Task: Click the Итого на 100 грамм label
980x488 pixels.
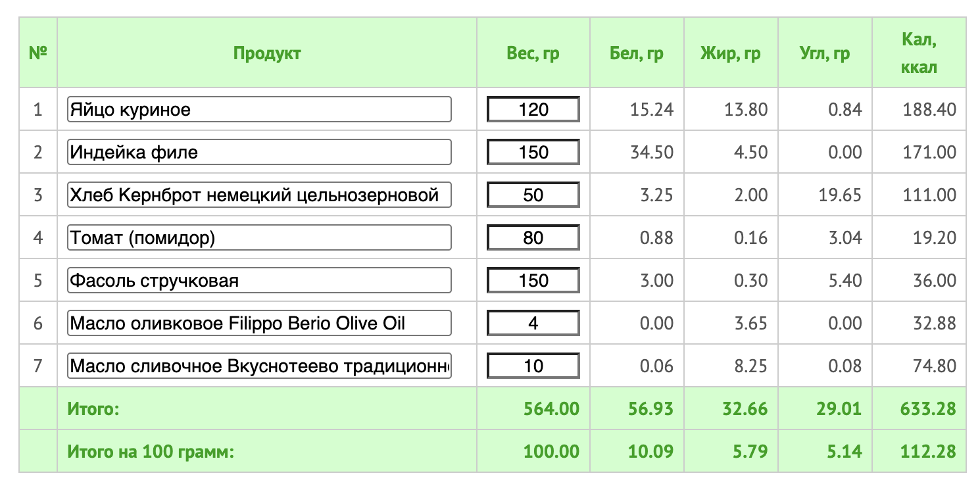Action: (x=151, y=452)
